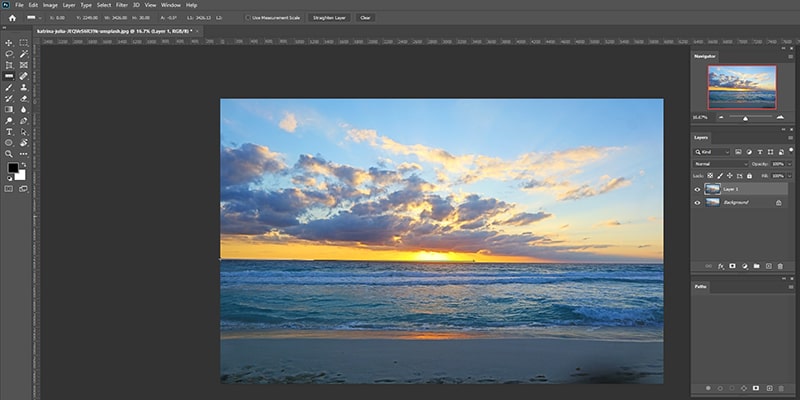Select the Lasso tool
800x400 pixels.
pos(9,54)
